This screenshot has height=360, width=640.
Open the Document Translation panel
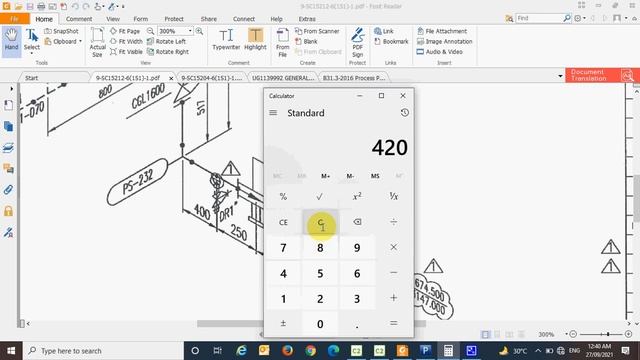coord(602,75)
